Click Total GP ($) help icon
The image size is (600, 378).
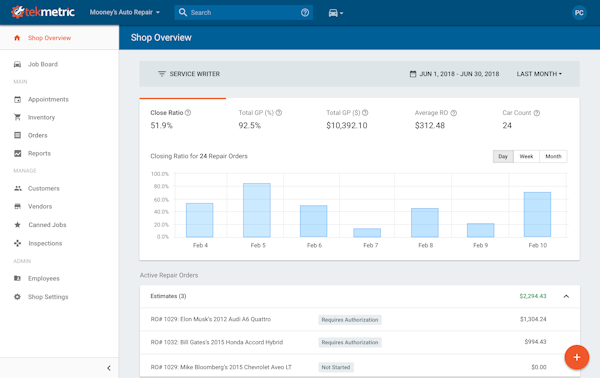[x=365, y=113]
